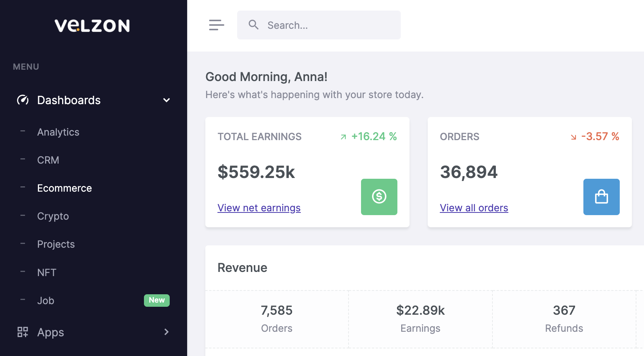Switch to the Crypto dashboard
This screenshot has width=644, height=356.
coord(53,216)
